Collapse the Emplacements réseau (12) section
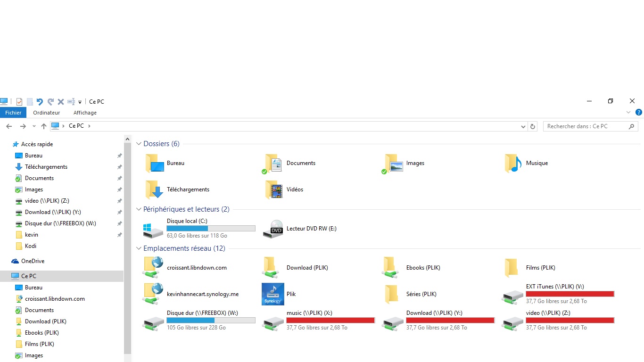Screen dimensions: 644x362 point(139,248)
